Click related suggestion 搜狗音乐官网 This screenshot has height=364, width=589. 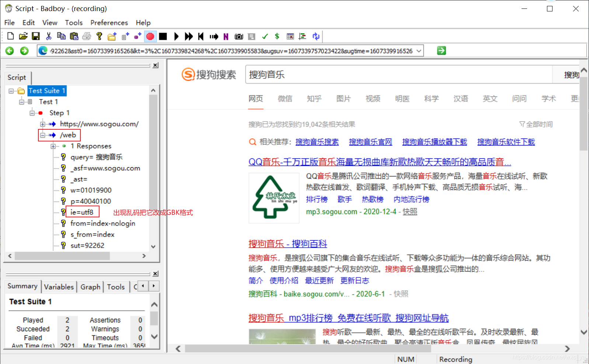[x=370, y=142]
